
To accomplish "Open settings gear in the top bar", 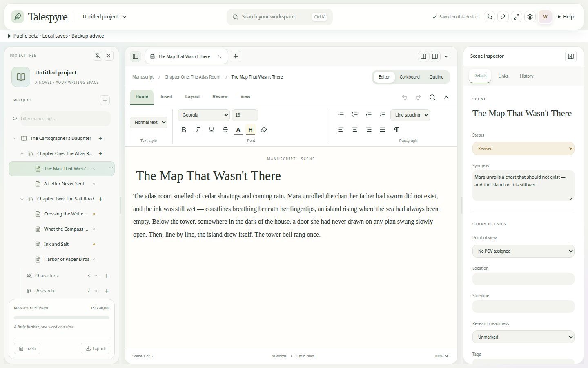I will pyautogui.click(x=530, y=17).
